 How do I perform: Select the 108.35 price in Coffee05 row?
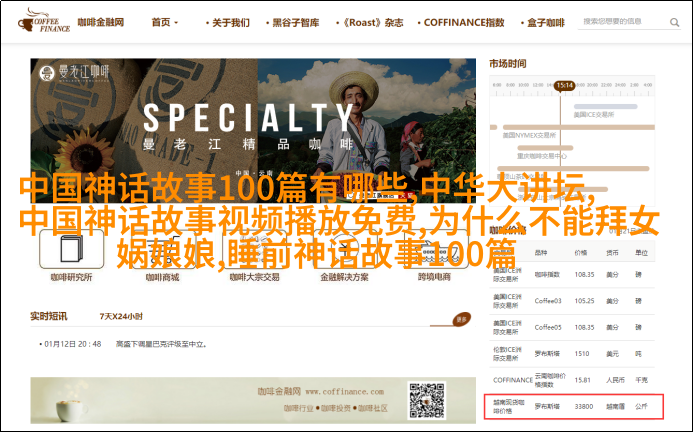tap(584, 328)
